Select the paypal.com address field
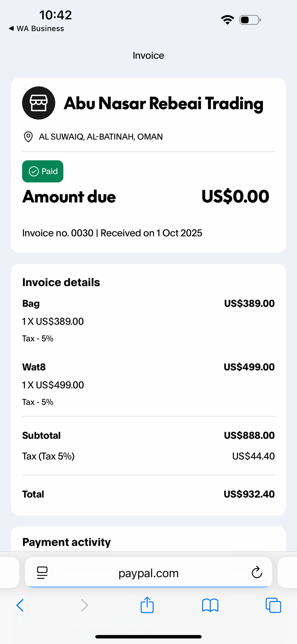Viewport: 297px width, 644px height. [x=148, y=573]
